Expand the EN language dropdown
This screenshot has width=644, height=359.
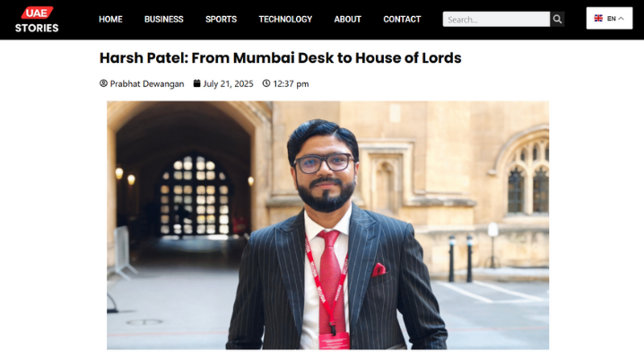pos(610,18)
